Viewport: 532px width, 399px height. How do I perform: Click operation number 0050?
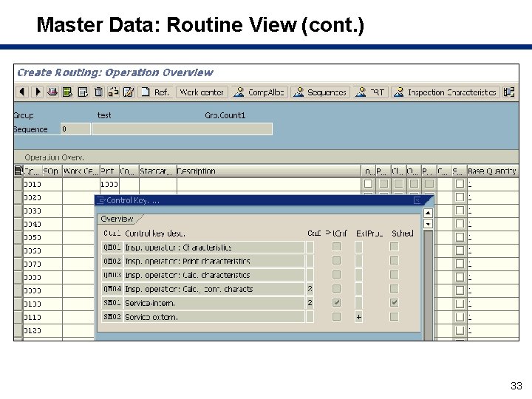(x=33, y=237)
